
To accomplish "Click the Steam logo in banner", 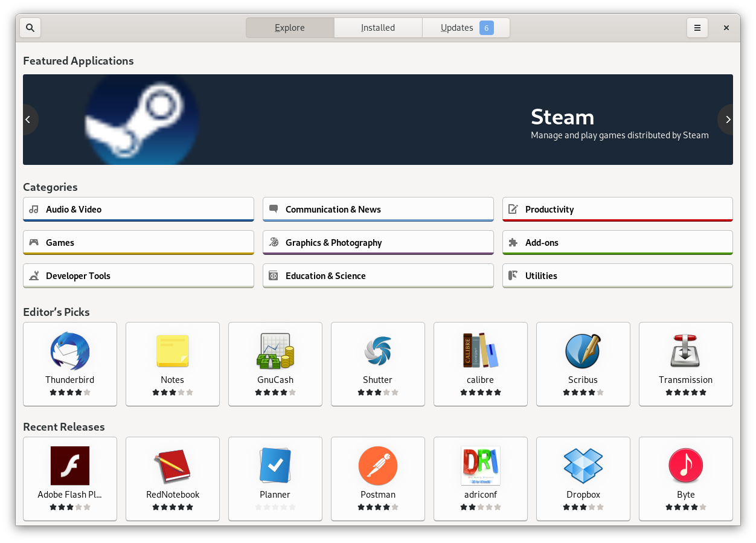I will click(141, 120).
